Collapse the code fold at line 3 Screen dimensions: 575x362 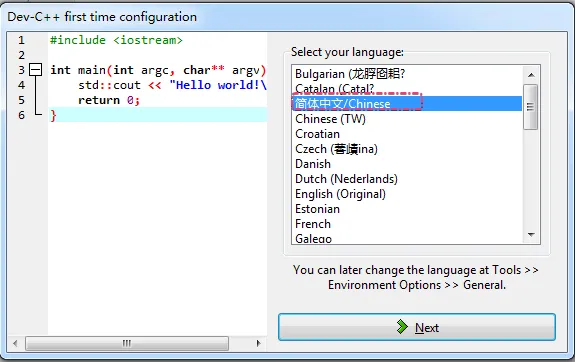click(36, 70)
